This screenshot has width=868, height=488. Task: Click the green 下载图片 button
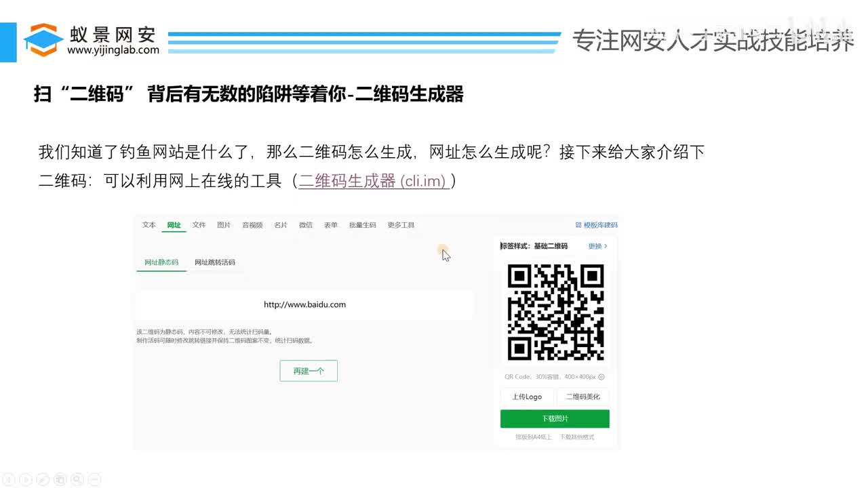pyautogui.click(x=555, y=419)
